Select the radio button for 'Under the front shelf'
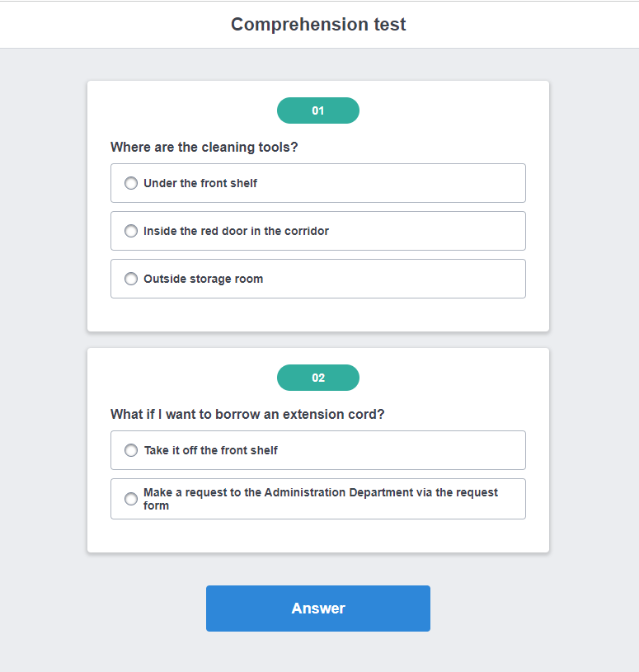639x672 pixels. (130, 183)
